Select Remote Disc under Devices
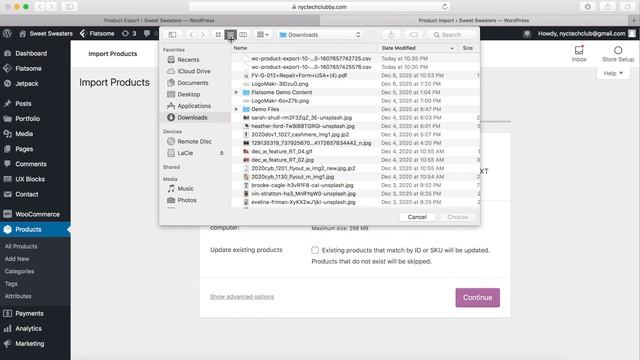 [194, 141]
